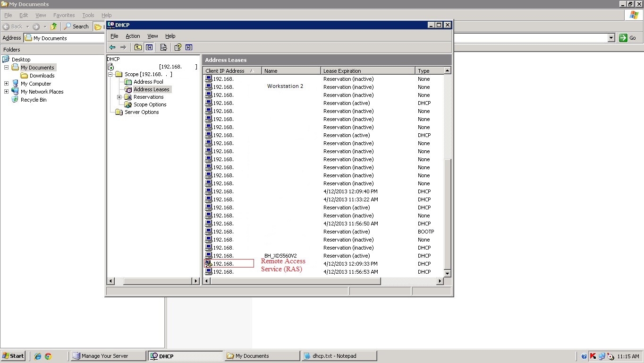
Task: Go up one level in the DHCP console
Action: tap(138, 47)
